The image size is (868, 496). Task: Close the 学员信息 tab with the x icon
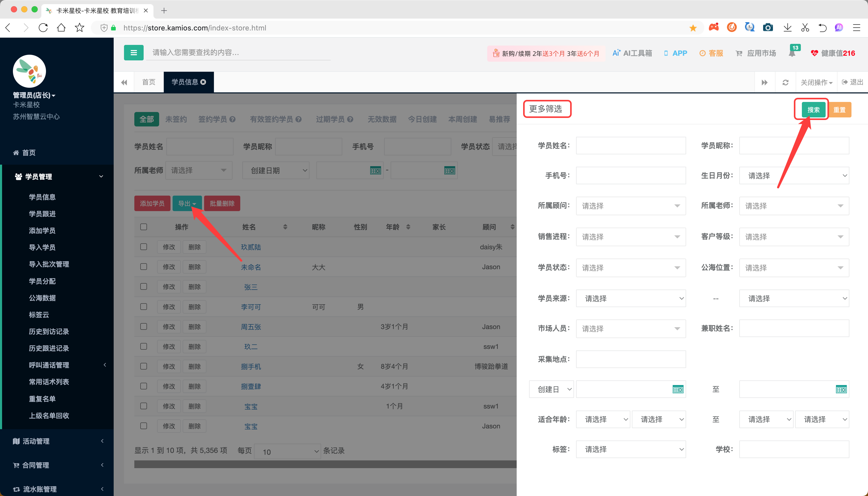[204, 82]
